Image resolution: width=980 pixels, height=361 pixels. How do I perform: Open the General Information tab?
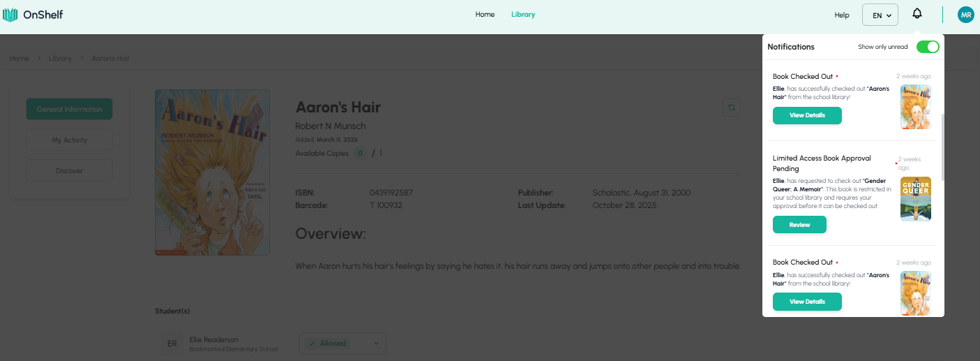tap(69, 109)
